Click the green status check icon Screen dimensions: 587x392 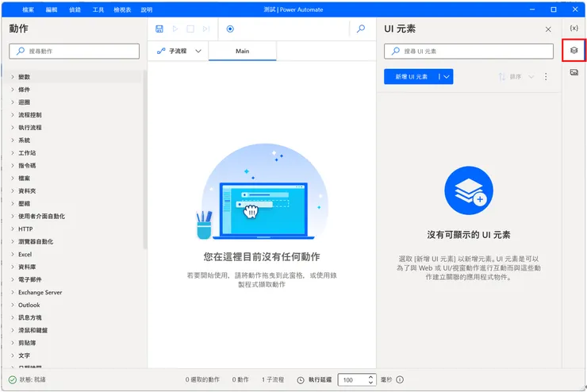pos(13,379)
